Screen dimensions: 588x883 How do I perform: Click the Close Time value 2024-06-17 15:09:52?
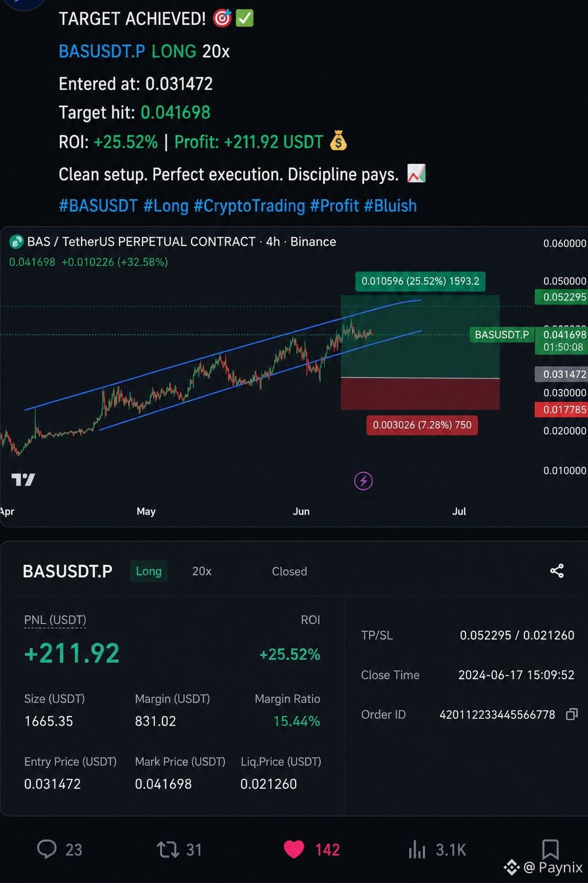(516, 675)
